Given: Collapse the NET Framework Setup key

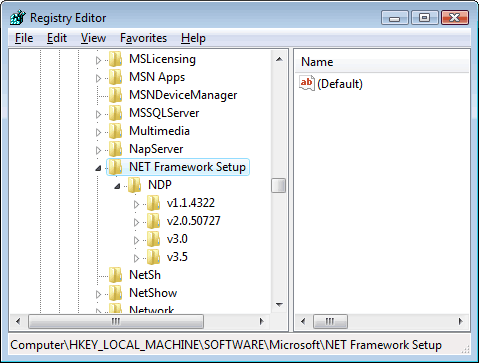Looking at the screenshot, I should (x=98, y=168).
